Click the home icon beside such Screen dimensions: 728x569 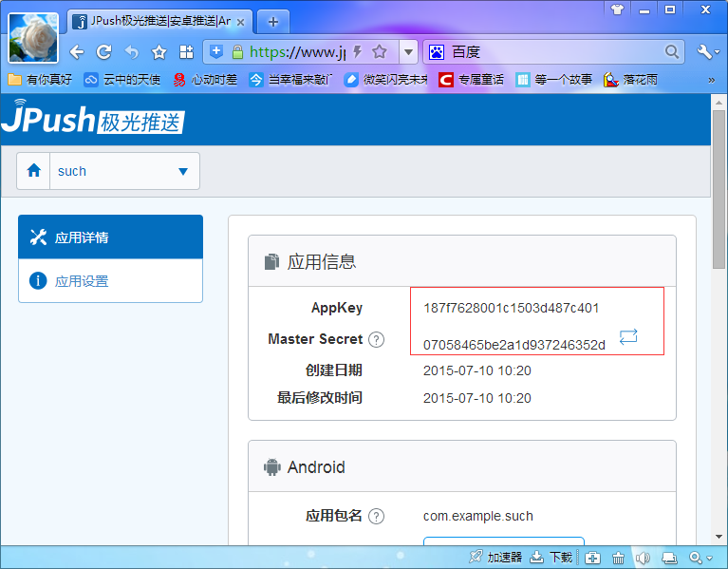(x=33, y=170)
